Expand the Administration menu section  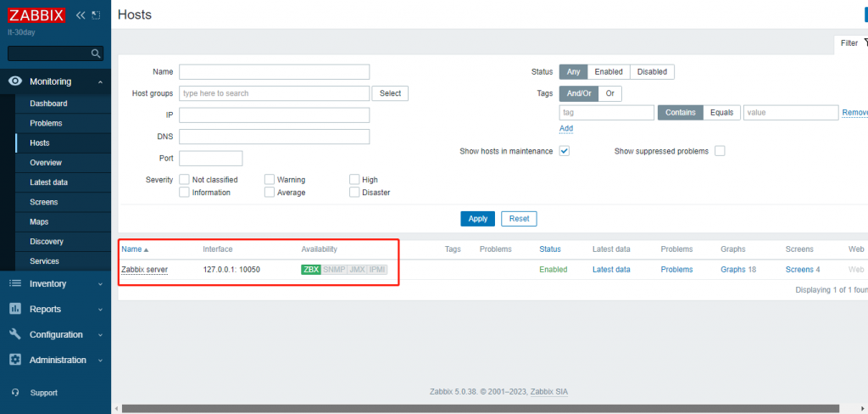pos(100,361)
